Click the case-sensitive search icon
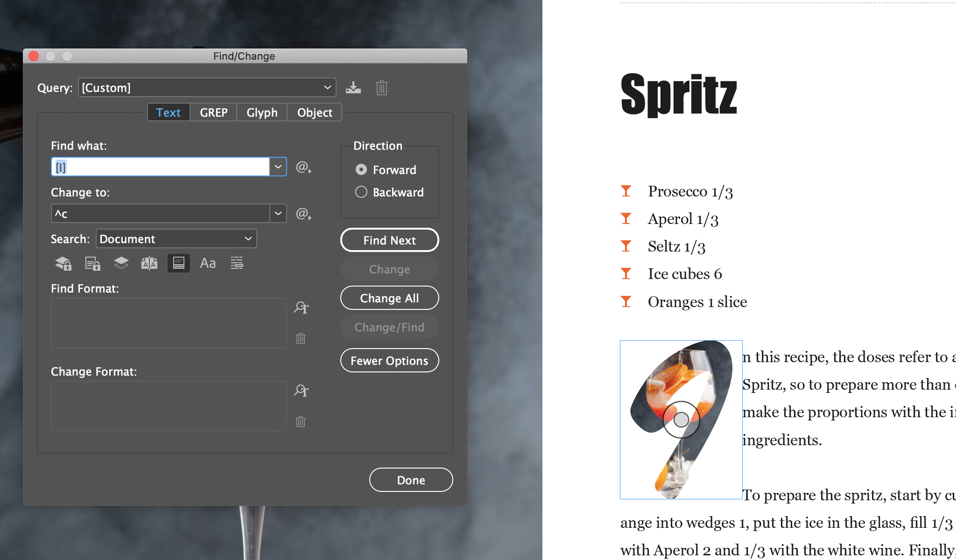 click(x=207, y=263)
